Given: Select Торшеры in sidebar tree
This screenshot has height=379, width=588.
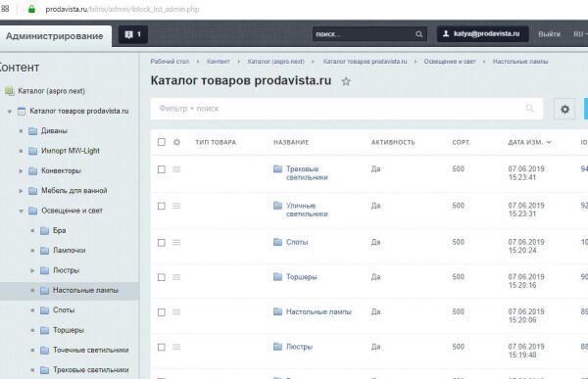Looking at the screenshot, I should click(69, 330).
